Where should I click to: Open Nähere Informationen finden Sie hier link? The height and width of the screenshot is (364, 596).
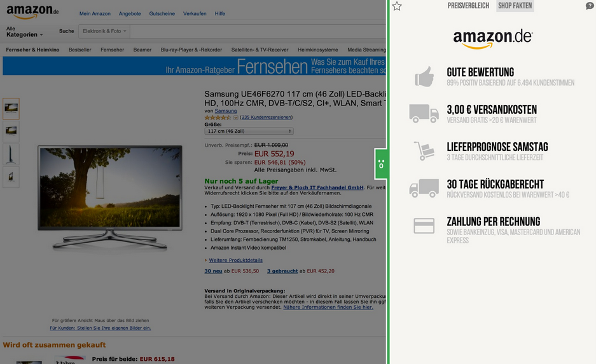328,307
